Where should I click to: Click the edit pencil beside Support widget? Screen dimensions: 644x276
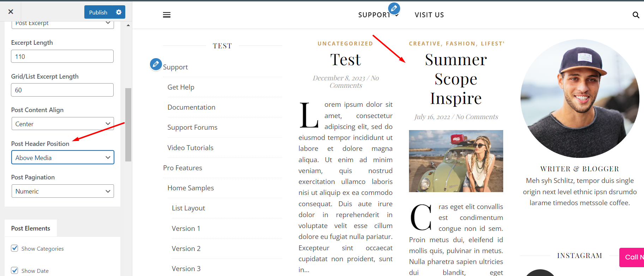coord(156,64)
